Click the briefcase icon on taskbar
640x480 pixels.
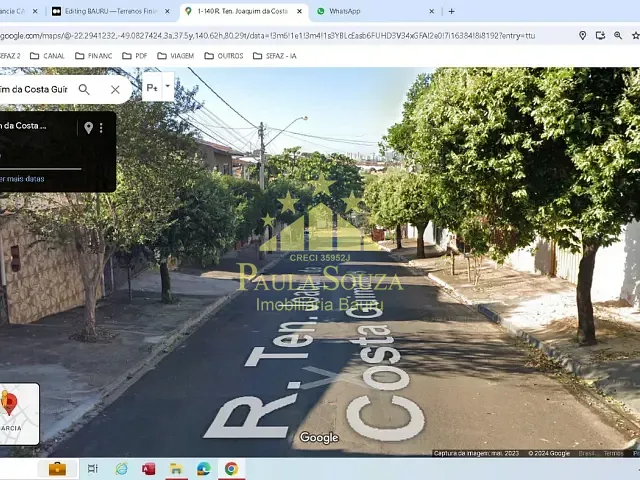point(57,469)
